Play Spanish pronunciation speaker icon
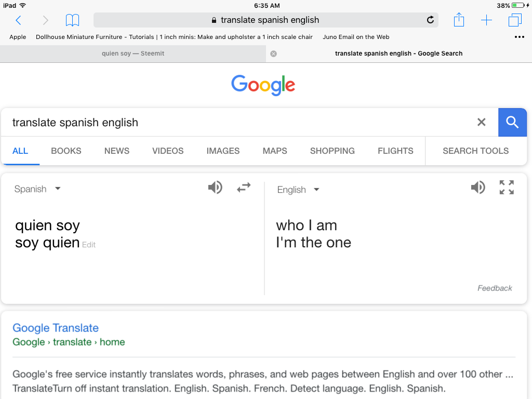532x399 pixels. [215, 187]
